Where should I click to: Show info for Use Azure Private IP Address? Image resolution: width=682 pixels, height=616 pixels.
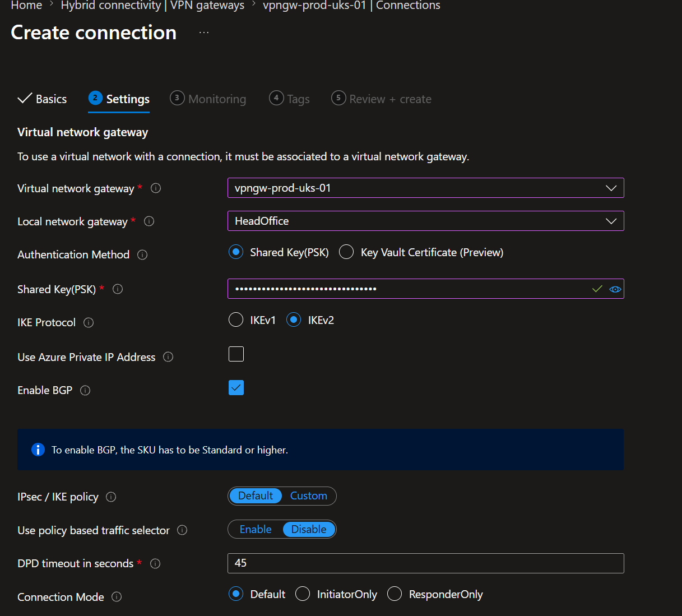coord(168,357)
